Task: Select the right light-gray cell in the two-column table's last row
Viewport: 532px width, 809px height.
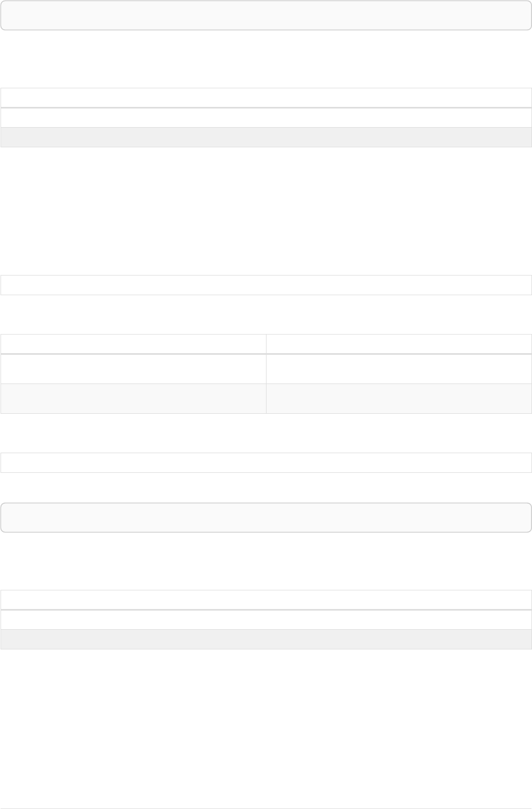Action: pos(399,398)
